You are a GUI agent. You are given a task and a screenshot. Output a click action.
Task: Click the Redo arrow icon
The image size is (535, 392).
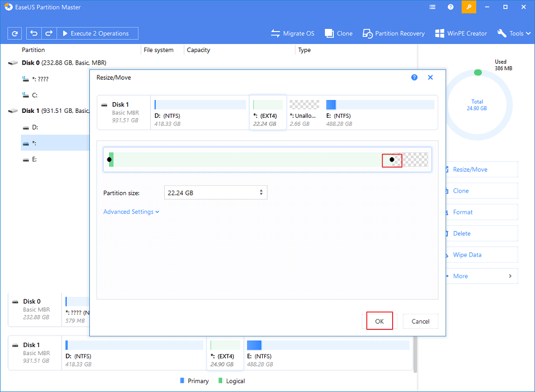click(x=48, y=33)
